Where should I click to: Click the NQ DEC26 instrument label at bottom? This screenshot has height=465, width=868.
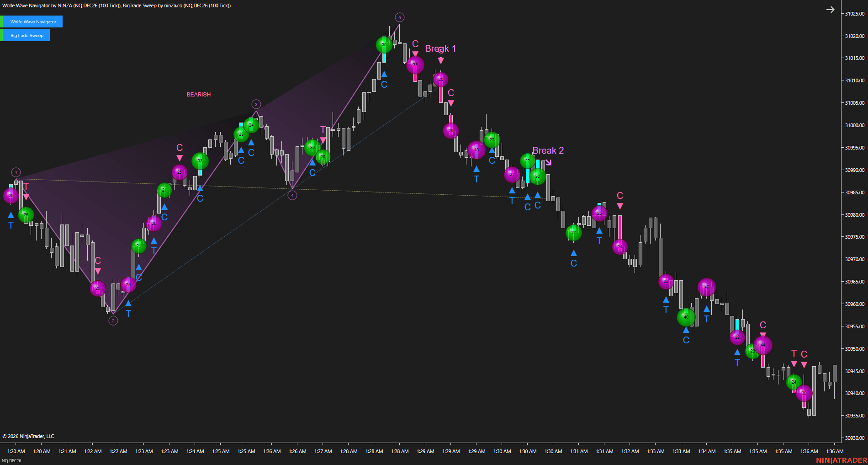click(11, 460)
